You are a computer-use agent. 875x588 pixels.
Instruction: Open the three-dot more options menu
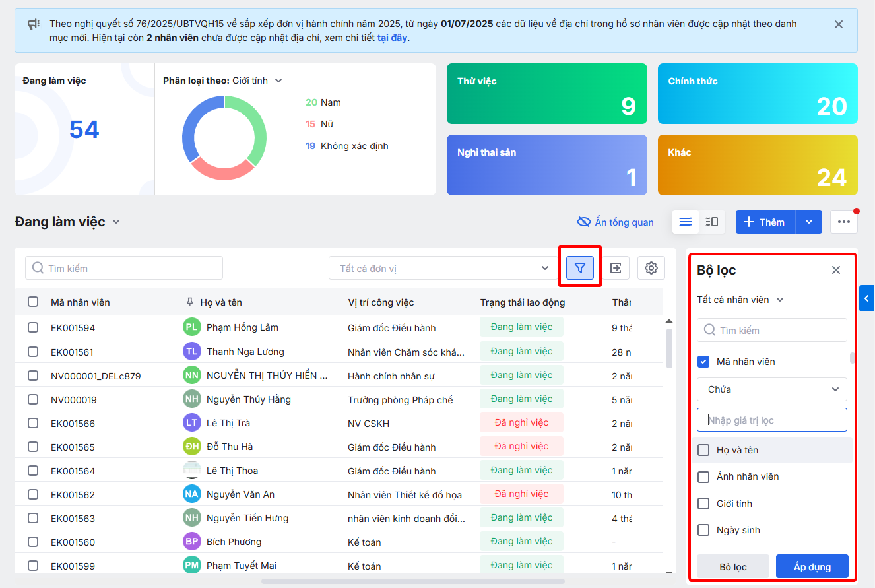(844, 222)
